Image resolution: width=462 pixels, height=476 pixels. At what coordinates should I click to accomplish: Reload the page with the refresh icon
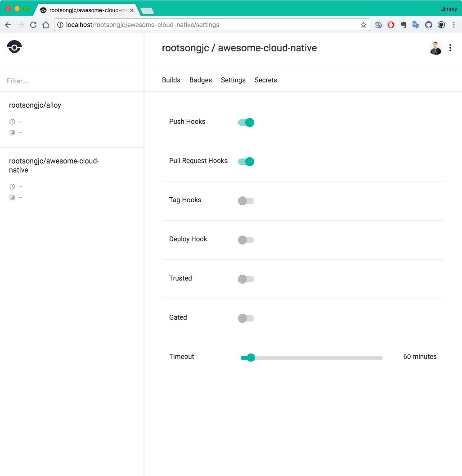[33, 25]
